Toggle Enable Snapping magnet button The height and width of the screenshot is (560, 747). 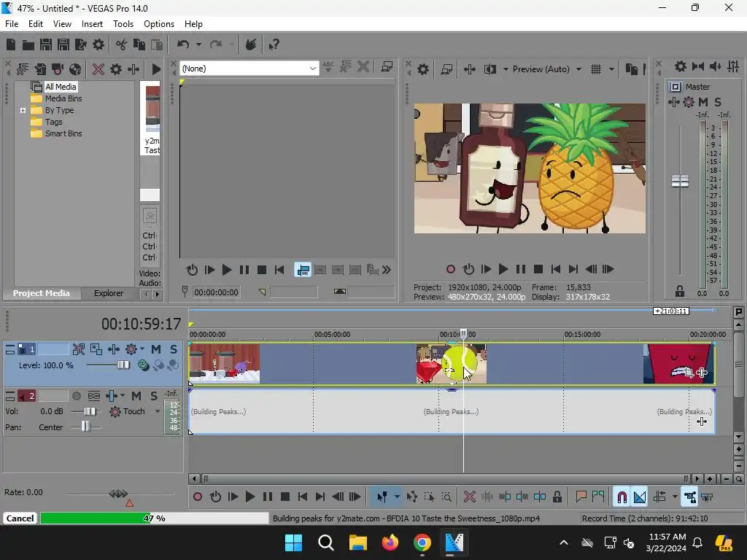[x=622, y=497]
